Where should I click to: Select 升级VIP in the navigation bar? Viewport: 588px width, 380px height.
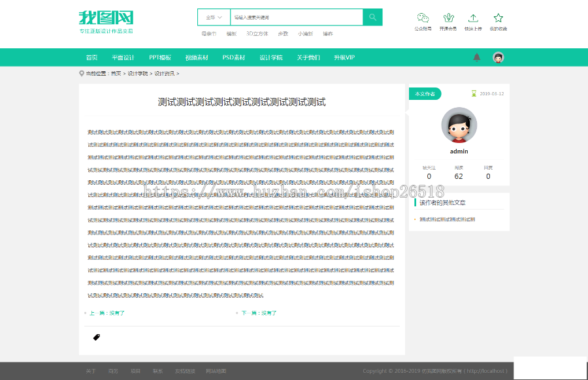pos(344,57)
